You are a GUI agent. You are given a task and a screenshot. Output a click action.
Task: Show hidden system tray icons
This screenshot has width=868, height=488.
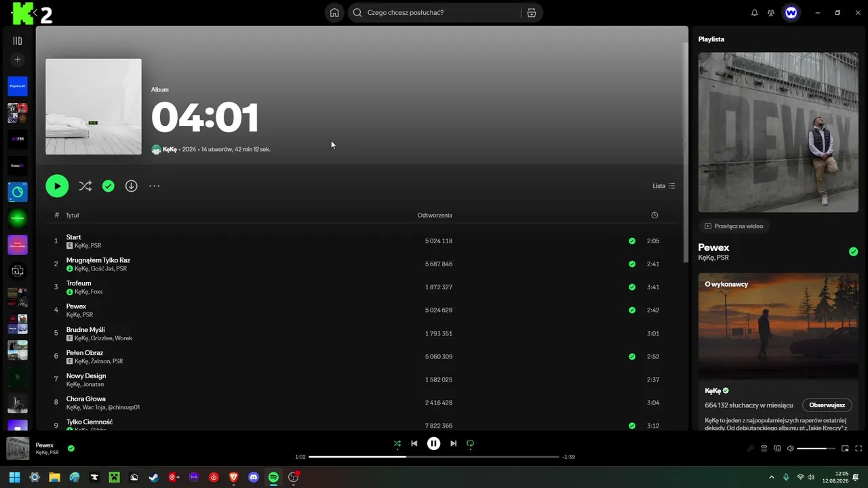771,477
